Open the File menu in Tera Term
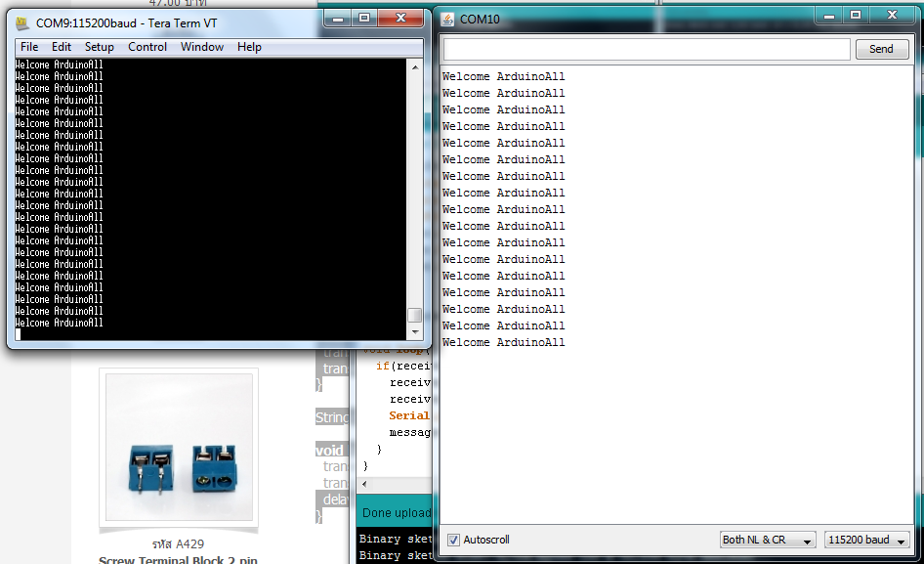 (29, 47)
